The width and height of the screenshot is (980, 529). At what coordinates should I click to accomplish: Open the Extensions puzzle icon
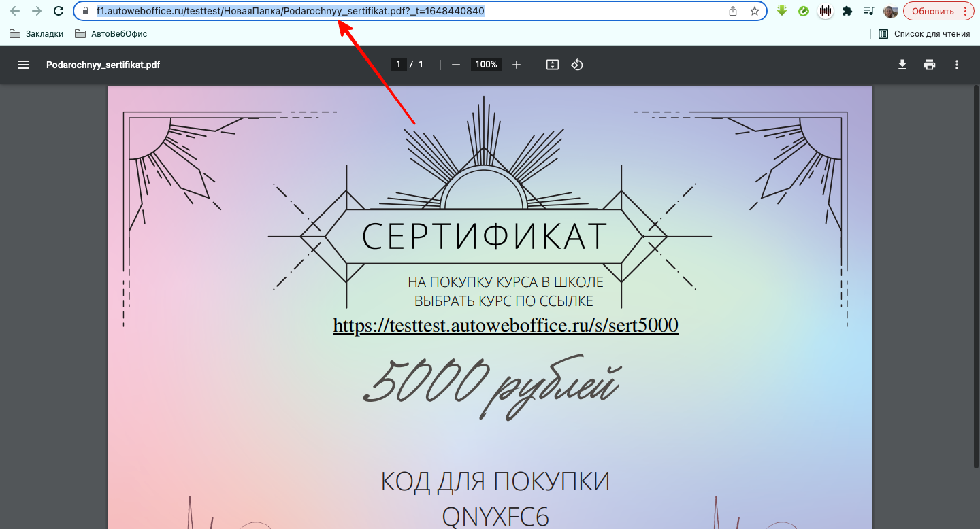[x=847, y=12]
